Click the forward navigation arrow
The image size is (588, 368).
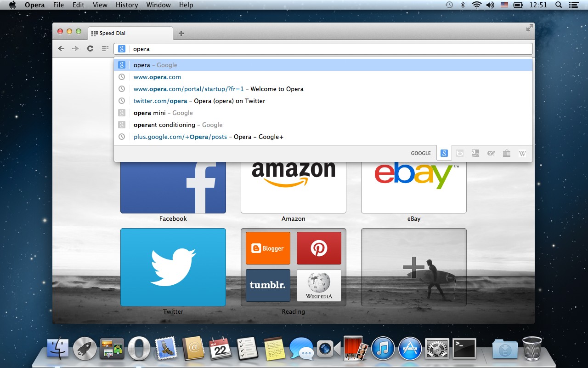(x=75, y=48)
